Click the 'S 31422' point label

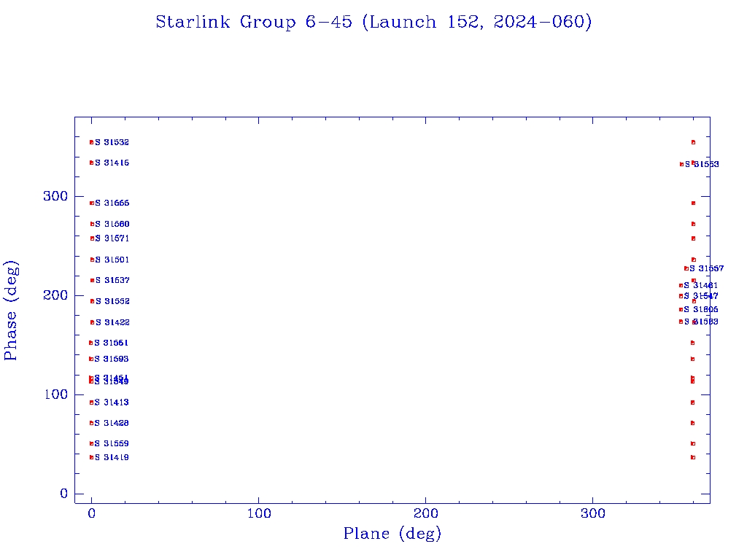point(112,322)
